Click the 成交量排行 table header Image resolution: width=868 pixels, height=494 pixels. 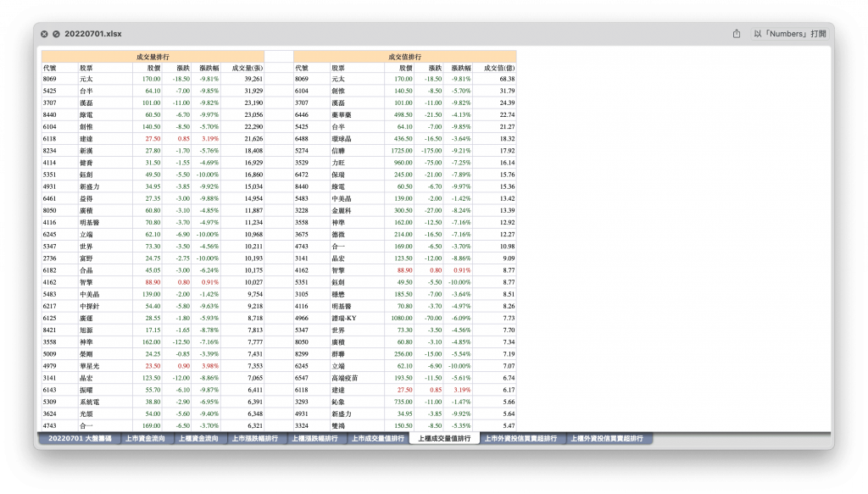tap(153, 57)
